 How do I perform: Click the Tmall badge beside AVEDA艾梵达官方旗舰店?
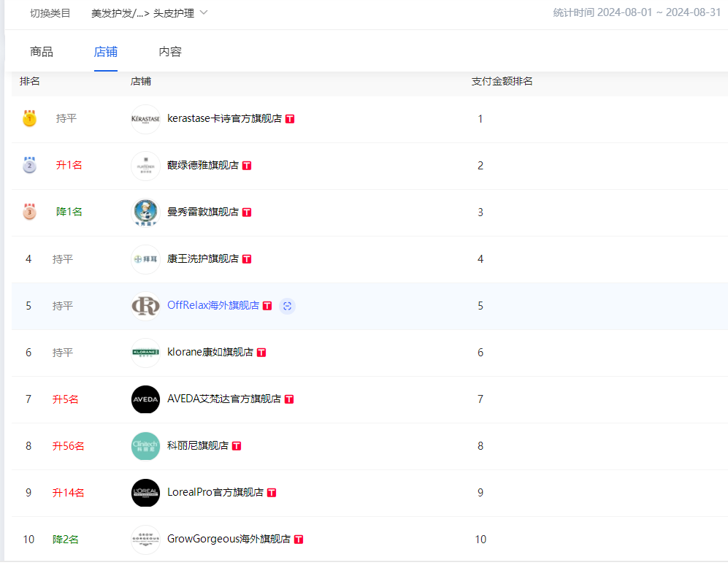coord(289,399)
